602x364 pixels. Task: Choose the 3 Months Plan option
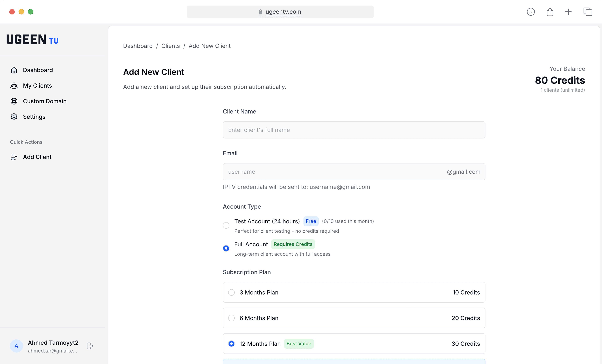pos(231,292)
